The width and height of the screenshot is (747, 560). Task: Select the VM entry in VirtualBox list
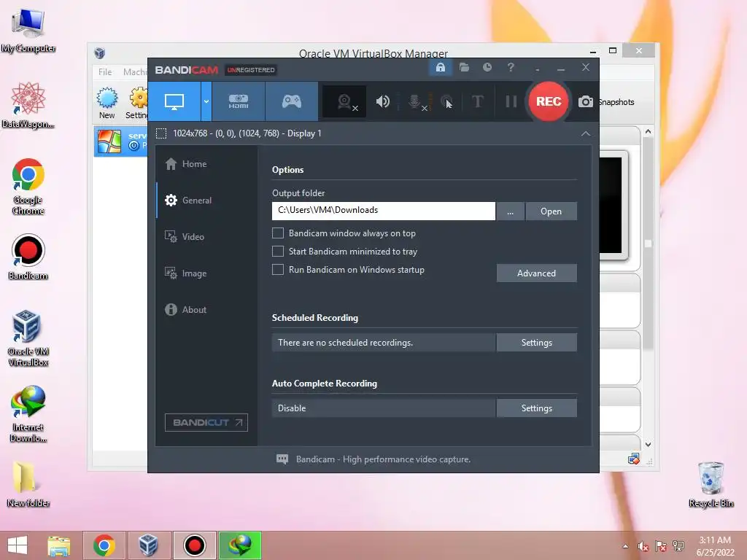121,141
